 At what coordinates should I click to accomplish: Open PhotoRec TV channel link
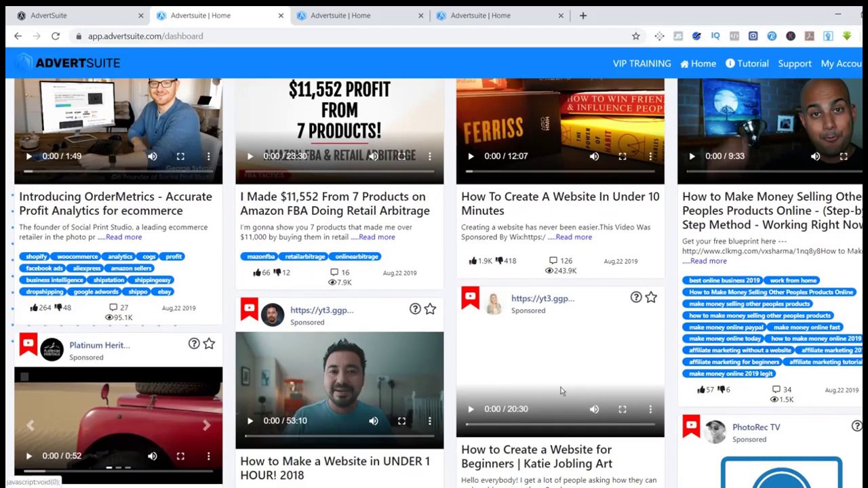756,427
